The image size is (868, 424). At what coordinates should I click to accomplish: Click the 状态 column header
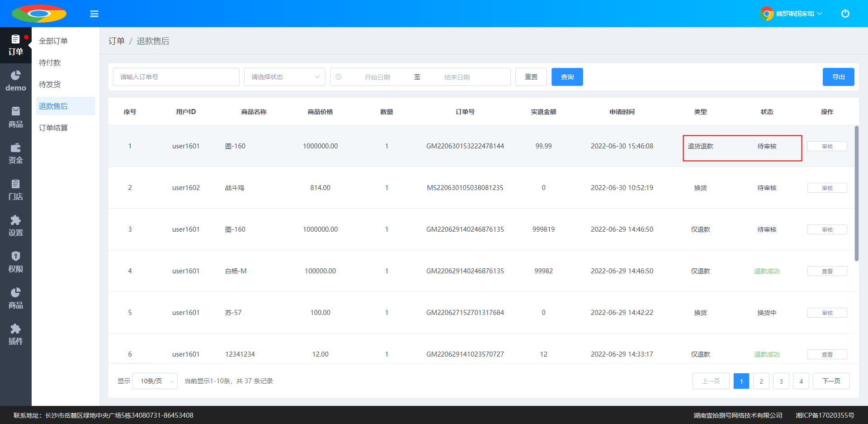click(767, 112)
